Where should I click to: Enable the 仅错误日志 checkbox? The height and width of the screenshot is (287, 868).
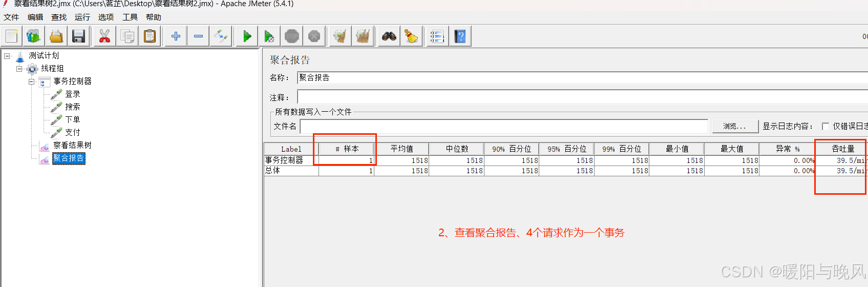coord(825,126)
